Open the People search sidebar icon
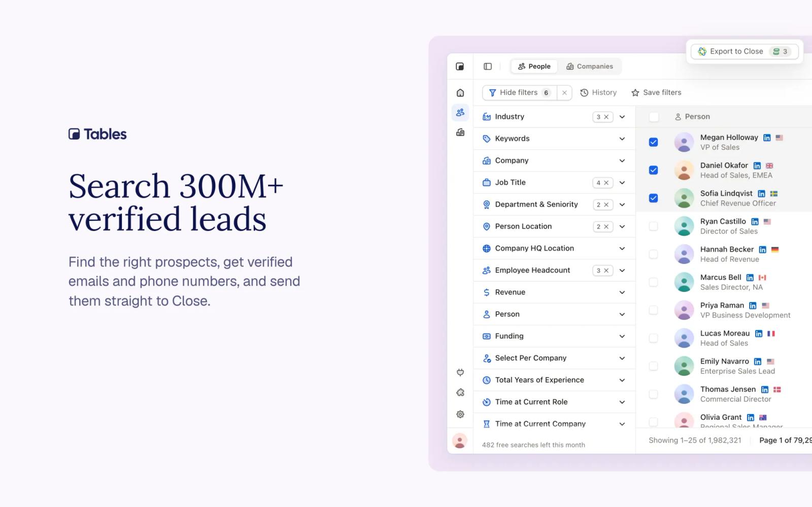The height and width of the screenshot is (507, 812). 460,113
